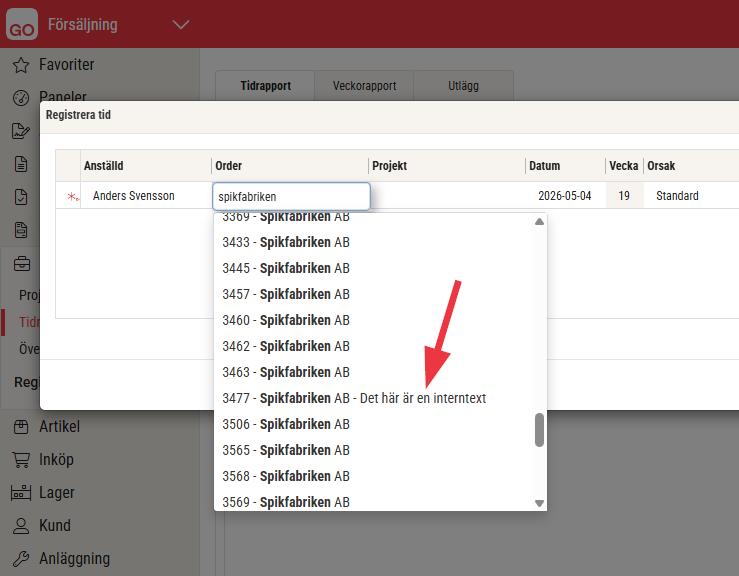Open Favoriter in the sidebar
The image size is (739, 576).
coord(66,65)
